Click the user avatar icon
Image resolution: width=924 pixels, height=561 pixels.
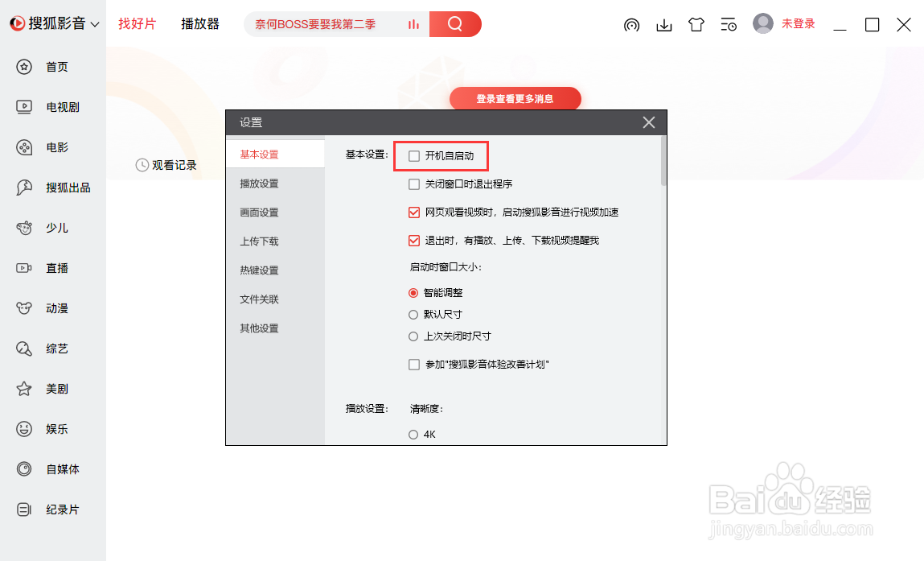click(x=763, y=23)
